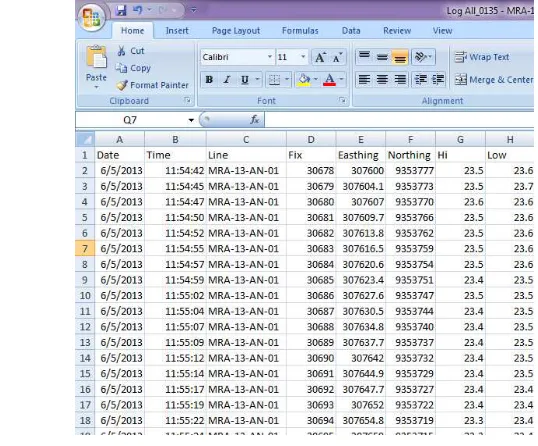Click the Name Box showing Q7

130,120
